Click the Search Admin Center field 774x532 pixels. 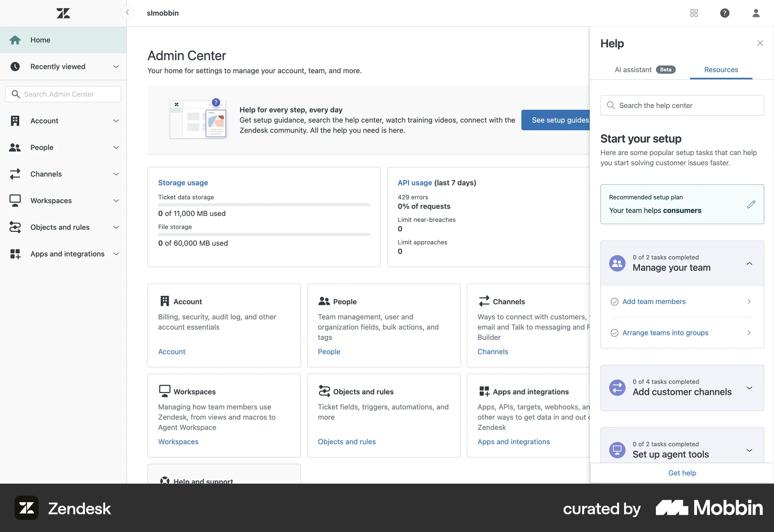pyautogui.click(x=63, y=94)
